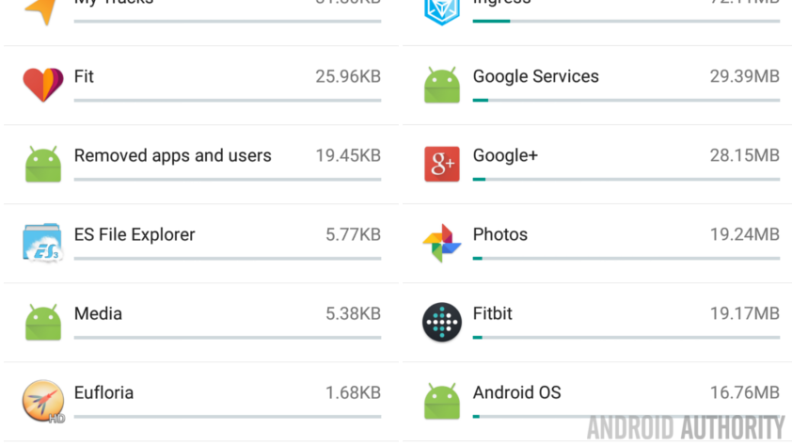
Task: Click the Google+ usage progress bar
Action: coord(625,179)
